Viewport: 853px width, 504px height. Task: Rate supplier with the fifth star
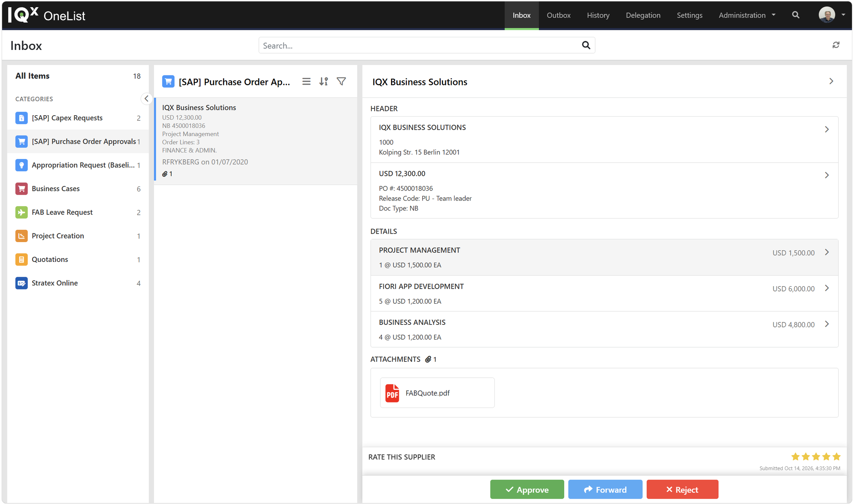[x=836, y=457]
